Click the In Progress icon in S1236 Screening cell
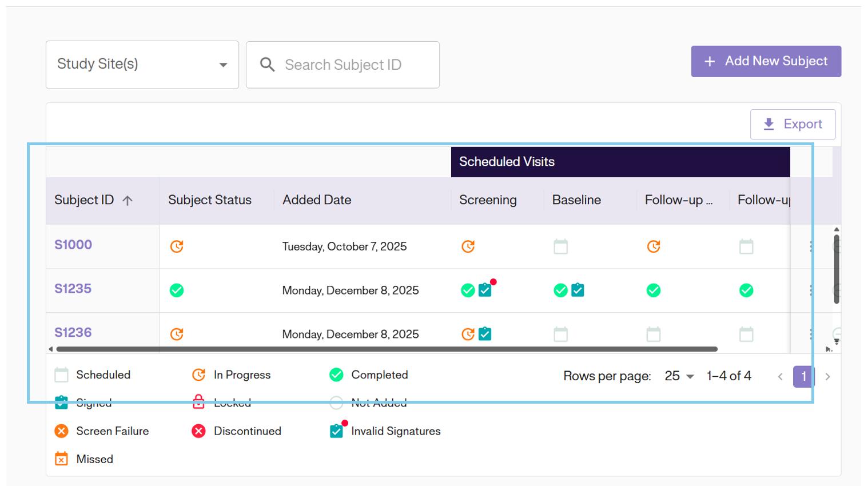868x486 pixels. click(x=469, y=334)
